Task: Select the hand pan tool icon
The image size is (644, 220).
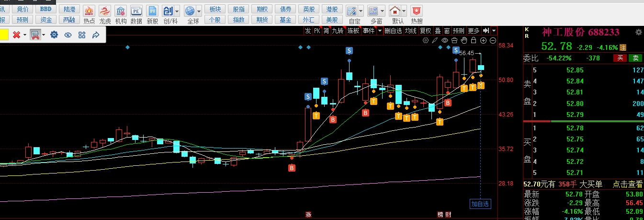Action: tap(464, 40)
